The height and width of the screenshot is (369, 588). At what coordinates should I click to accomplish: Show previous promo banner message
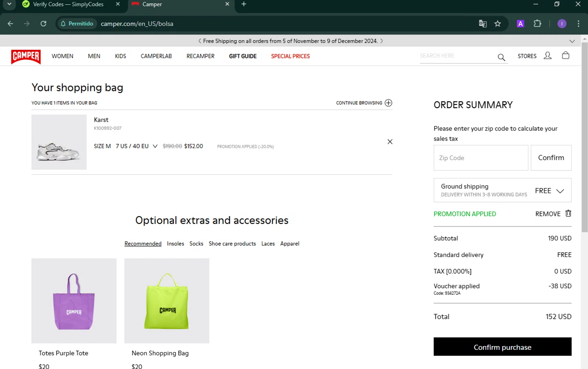[x=200, y=41]
